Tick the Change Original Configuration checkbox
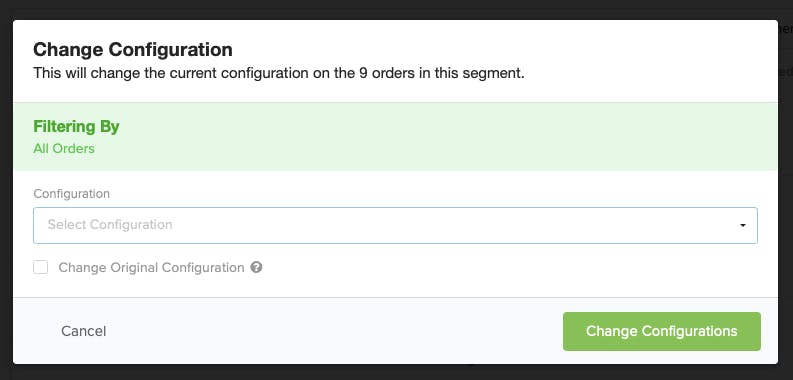 (40, 267)
